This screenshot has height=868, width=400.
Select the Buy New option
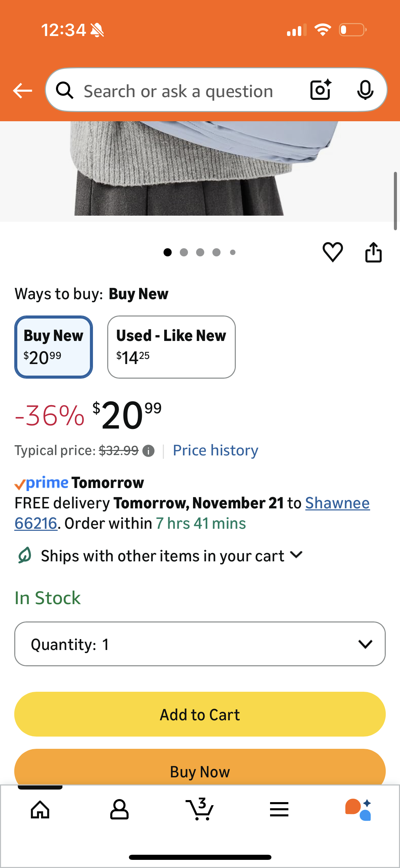click(x=54, y=347)
